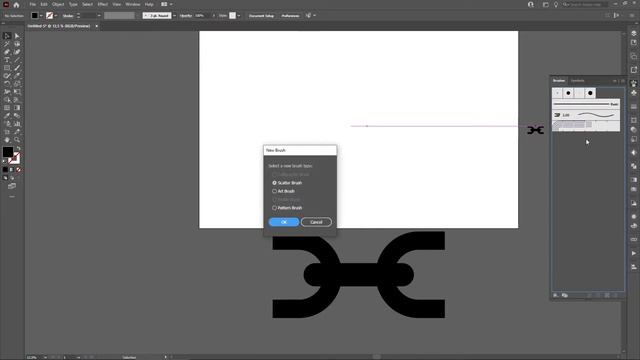Select the Eyedropper tool

click(x=7, y=116)
